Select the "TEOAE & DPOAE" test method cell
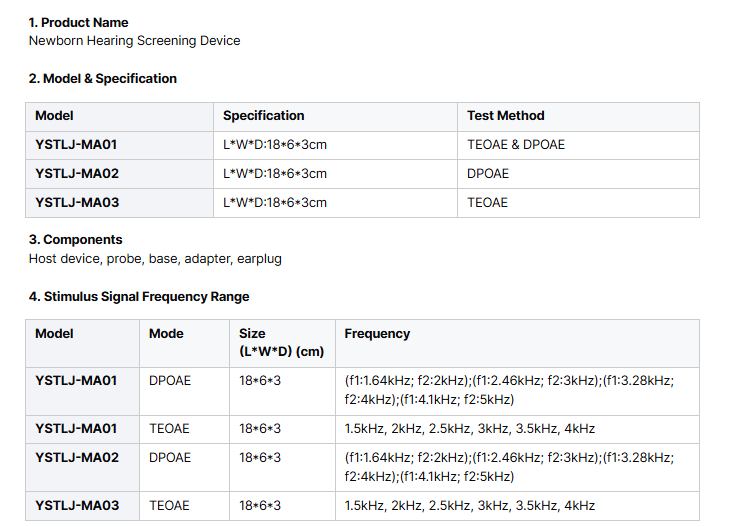742x527 pixels. click(x=515, y=145)
